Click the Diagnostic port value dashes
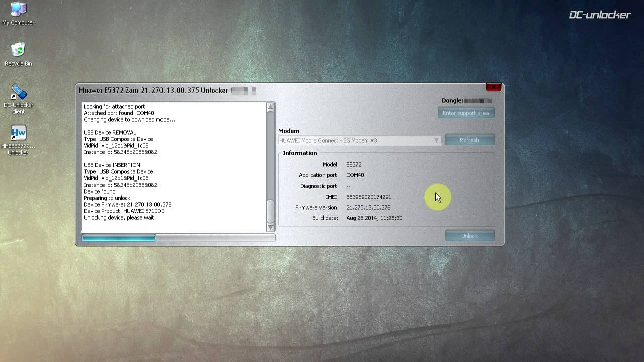Image resolution: width=644 pixels, height=362 pixels. click(x=348, y=186)
